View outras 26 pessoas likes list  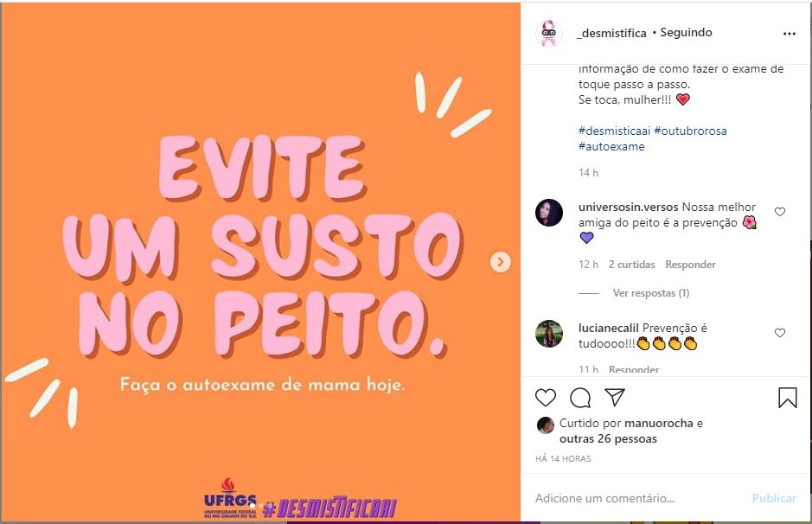(608, 439)
